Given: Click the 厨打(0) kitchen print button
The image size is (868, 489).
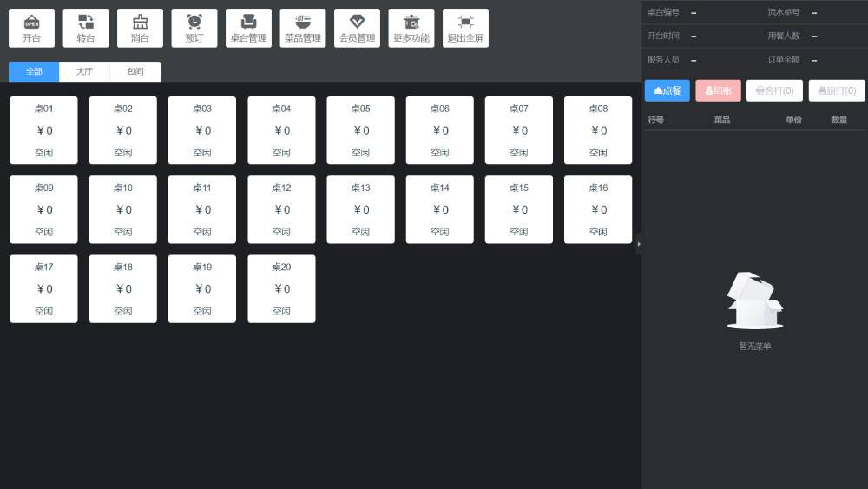Looking at the screenshot, I should 837,90.
